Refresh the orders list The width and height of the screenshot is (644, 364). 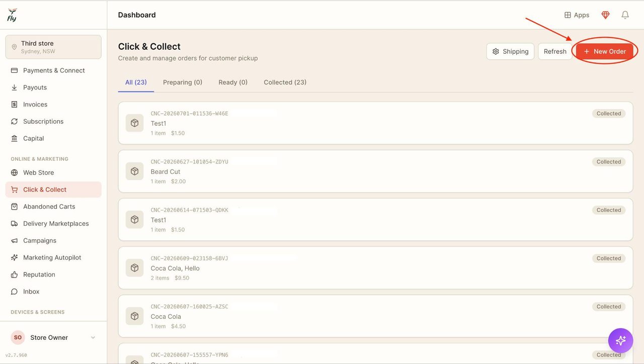click(x=555, y=51)
